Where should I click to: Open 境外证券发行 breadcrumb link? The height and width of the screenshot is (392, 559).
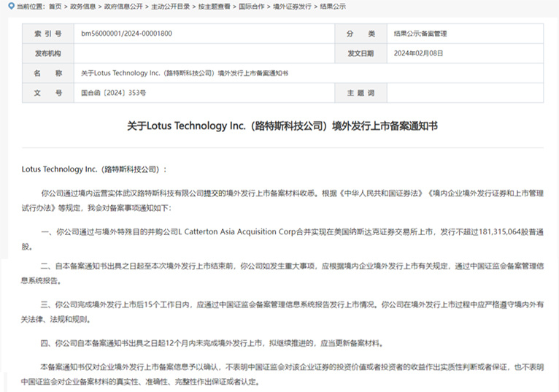pyautogui.click(x=292, y=7)
